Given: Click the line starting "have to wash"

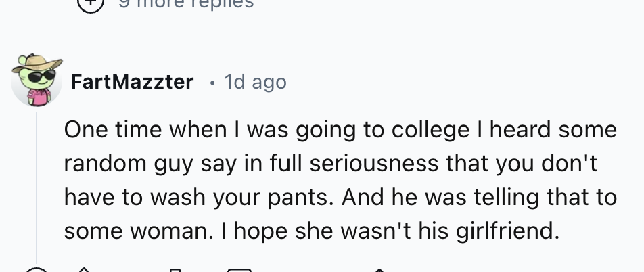Looking at the screenshot, I should [x=340, y=198].
